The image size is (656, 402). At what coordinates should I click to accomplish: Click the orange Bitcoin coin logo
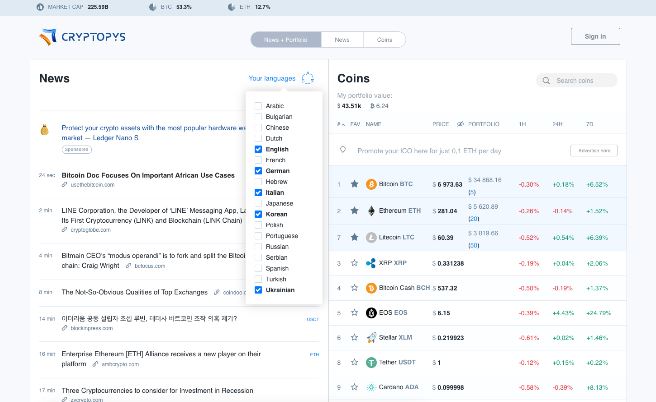[x=371, y=184]
